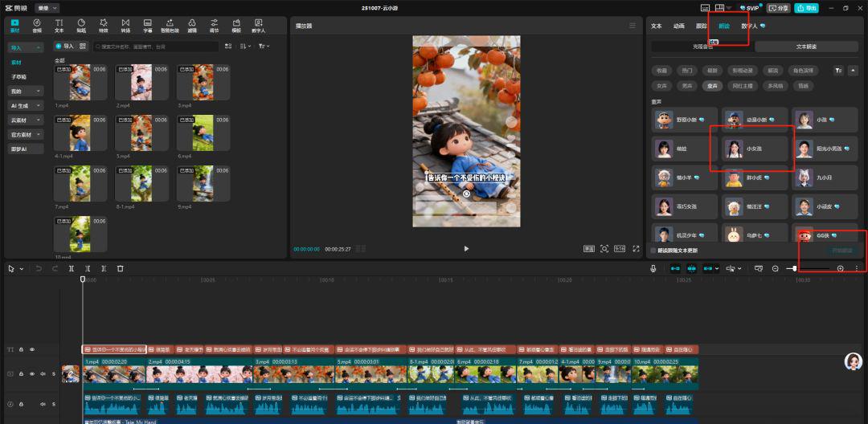The image size is (868, 424).
Task: Toggle main track magnet snapping icon
Action: [x=675, y=269]
